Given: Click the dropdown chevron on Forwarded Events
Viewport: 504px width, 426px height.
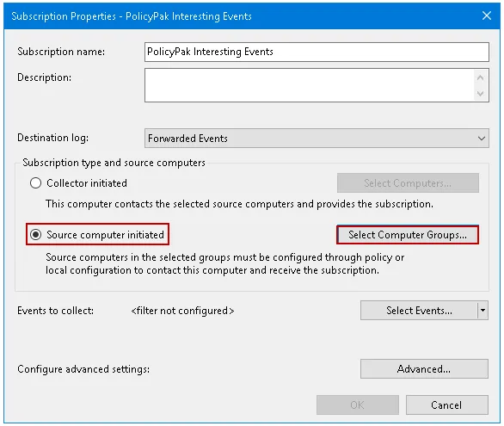Looking at the screenshot, I should tap(481, 139).
